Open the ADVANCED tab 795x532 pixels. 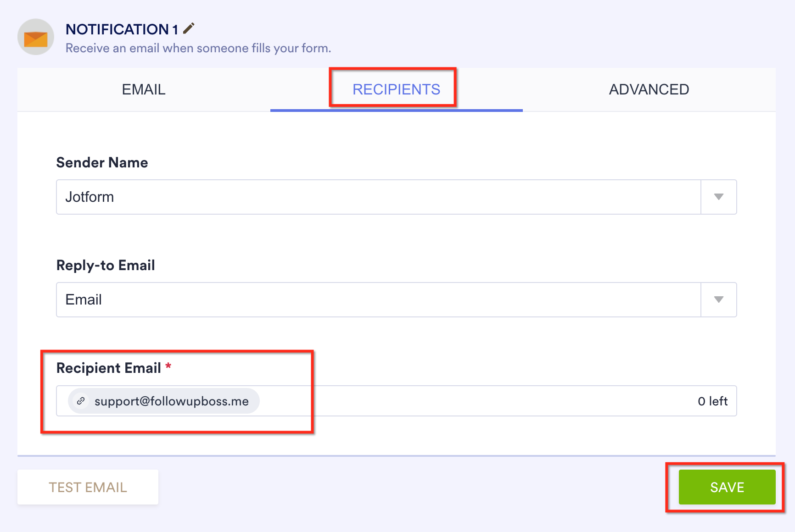pos(649,89)
